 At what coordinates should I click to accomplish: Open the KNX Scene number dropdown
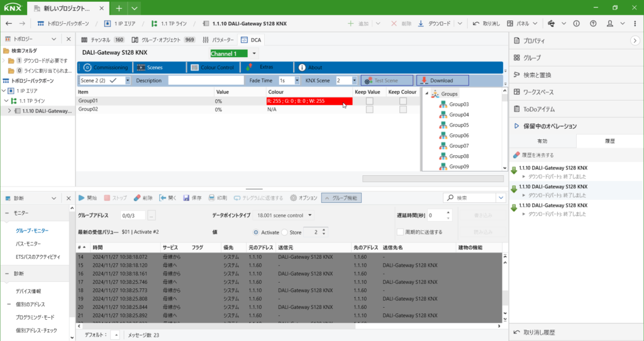(x=355, y=80)
